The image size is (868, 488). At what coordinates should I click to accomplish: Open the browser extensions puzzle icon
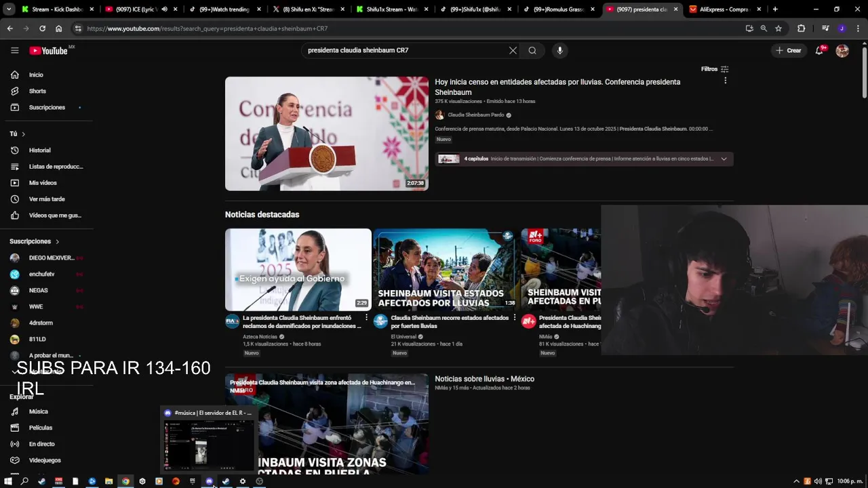point(802,28)
